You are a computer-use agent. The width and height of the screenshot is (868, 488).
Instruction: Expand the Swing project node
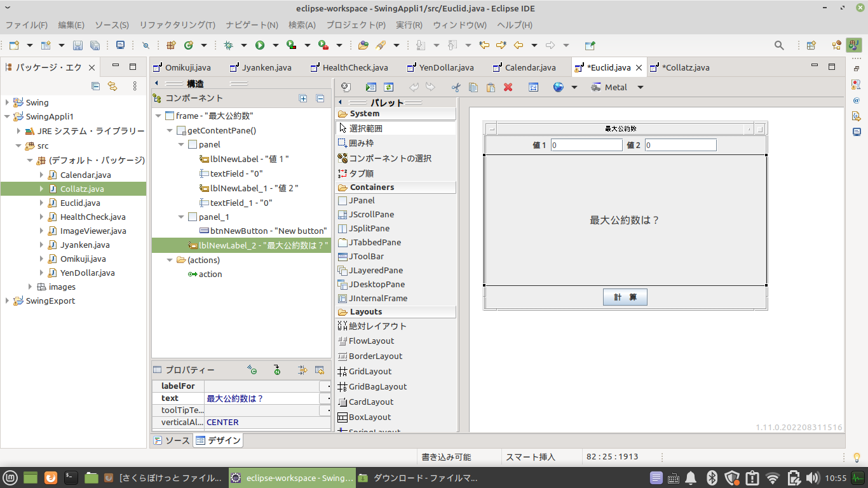pyautogui.click(x=7, y=102)
